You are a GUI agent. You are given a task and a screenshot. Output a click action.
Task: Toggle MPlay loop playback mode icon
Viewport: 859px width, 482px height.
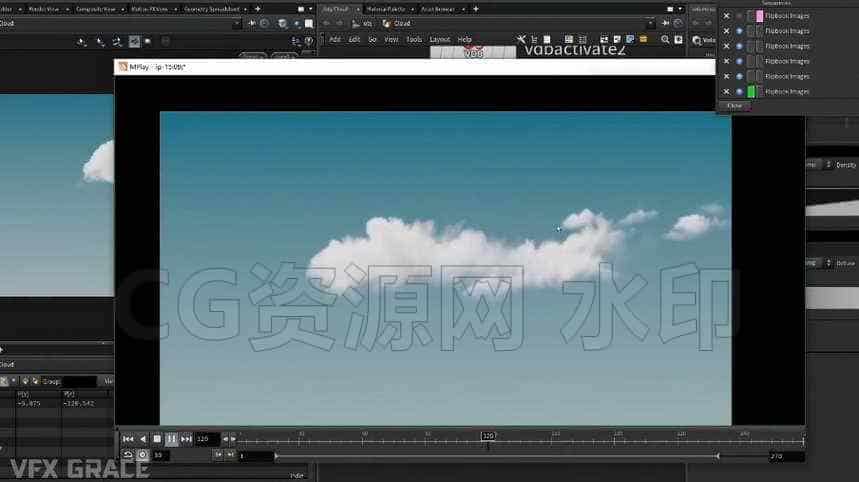tap(128, 455)
